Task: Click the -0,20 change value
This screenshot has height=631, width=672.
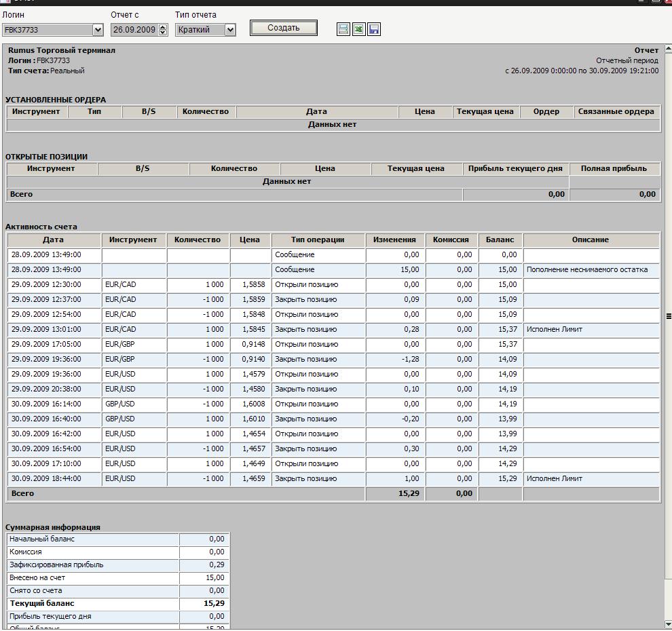Action: (x=410, y=419)
